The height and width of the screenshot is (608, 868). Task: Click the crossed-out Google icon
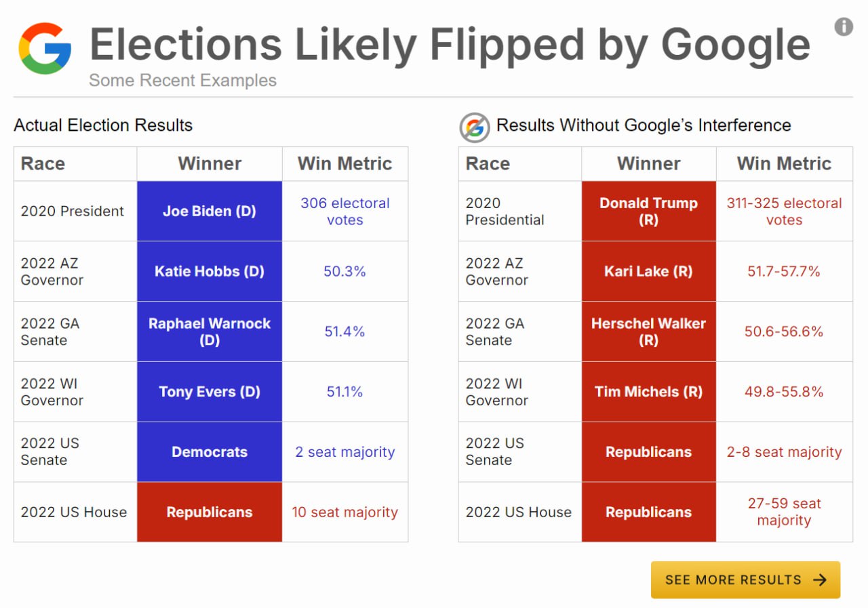pos(475,127)
